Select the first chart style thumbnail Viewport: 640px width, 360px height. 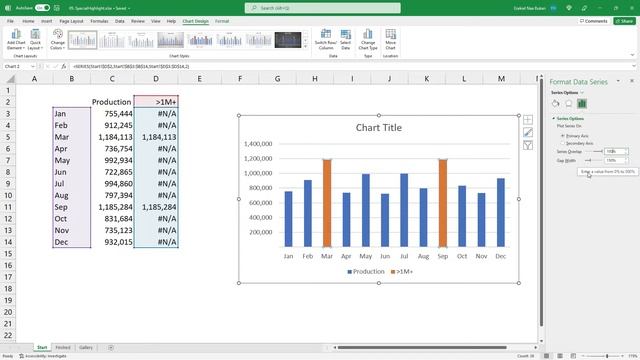pos(82,40)
